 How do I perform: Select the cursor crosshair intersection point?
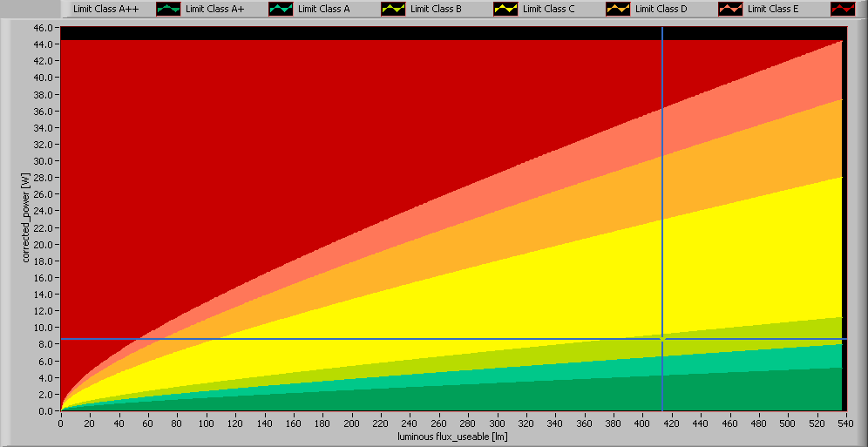(x=663, y=338)
